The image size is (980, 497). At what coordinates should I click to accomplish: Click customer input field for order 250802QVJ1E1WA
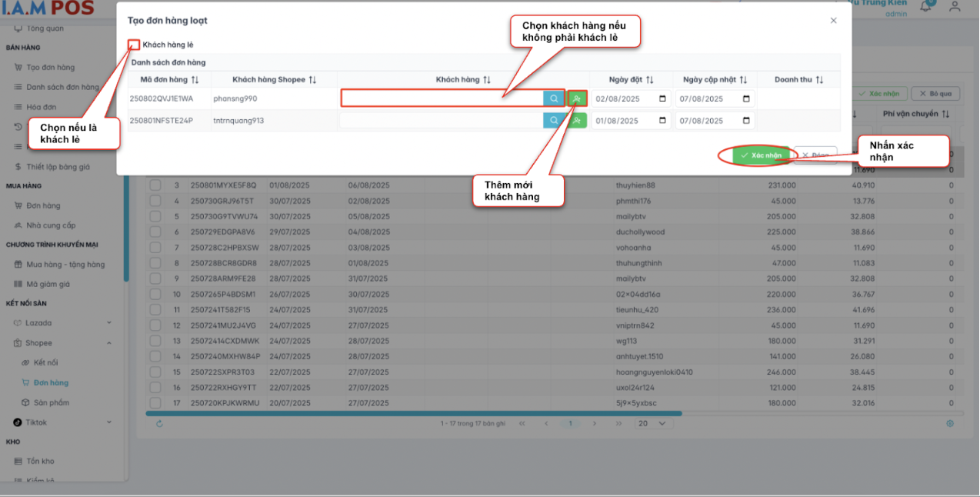pos(442,98)
